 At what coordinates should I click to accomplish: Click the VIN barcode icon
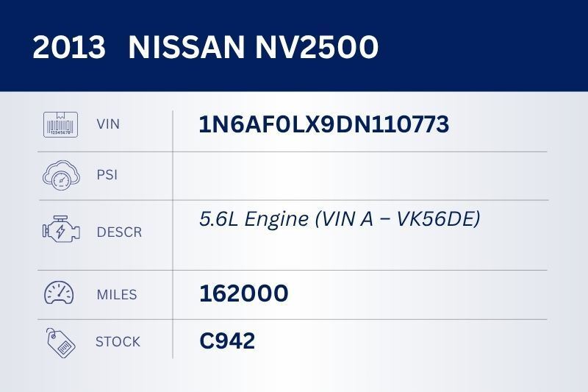point(61,124)
